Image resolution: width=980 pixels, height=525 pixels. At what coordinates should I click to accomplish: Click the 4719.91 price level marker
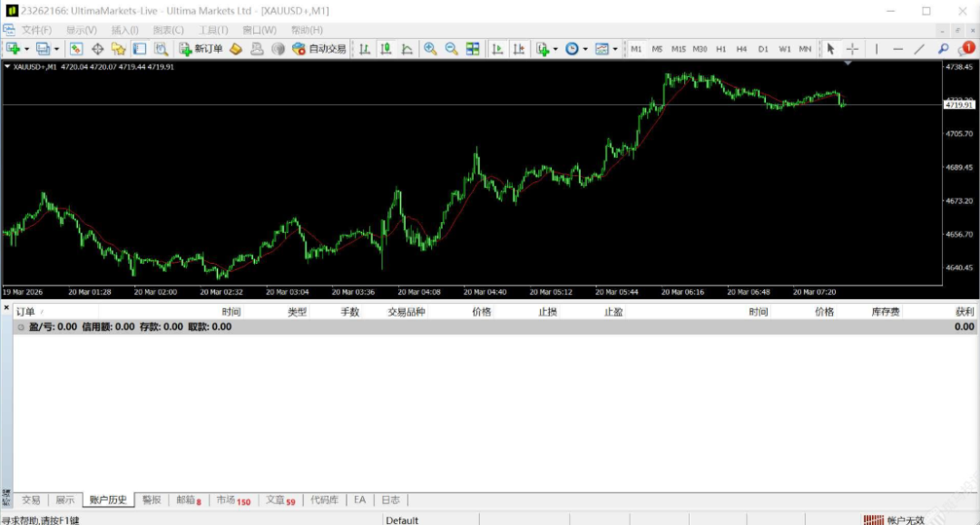(958, 105)
